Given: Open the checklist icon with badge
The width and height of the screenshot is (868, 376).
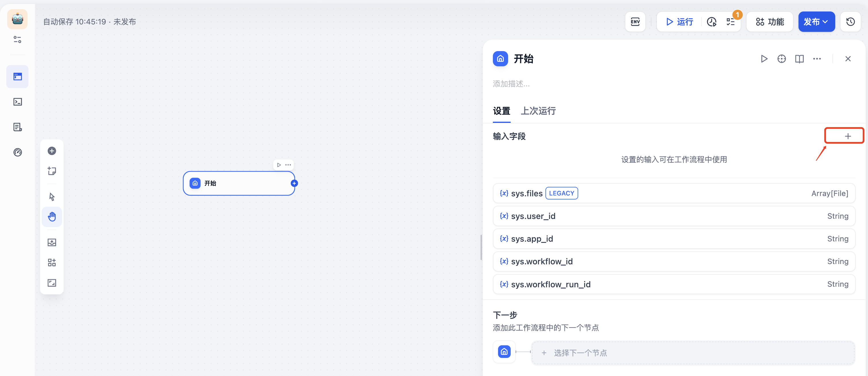Looking at the screenshot, I should (730, 22).
